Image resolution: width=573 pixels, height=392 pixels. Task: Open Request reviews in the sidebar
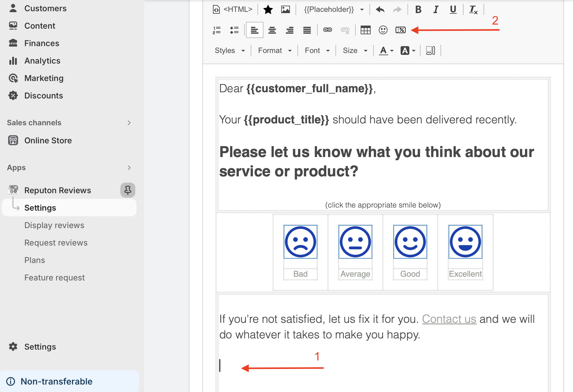[56, 243]
